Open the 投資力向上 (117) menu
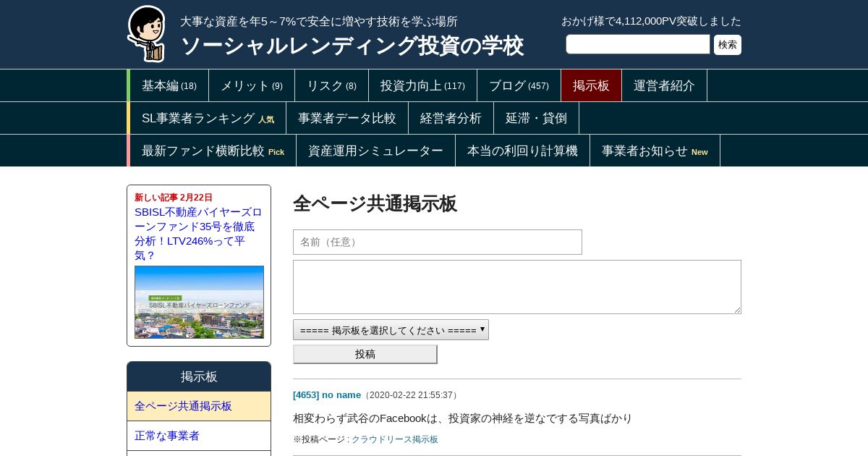The width and height of the screenshot is (868, 456). (x=422, y=85)
